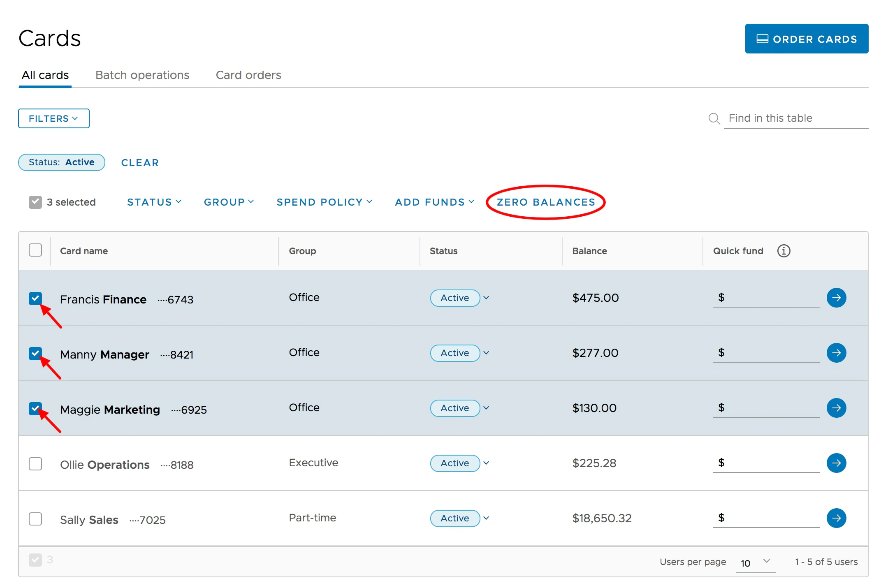881x588 pixels.
Task: Click quick fund arrow for Manny Manager
Action: 836,353
